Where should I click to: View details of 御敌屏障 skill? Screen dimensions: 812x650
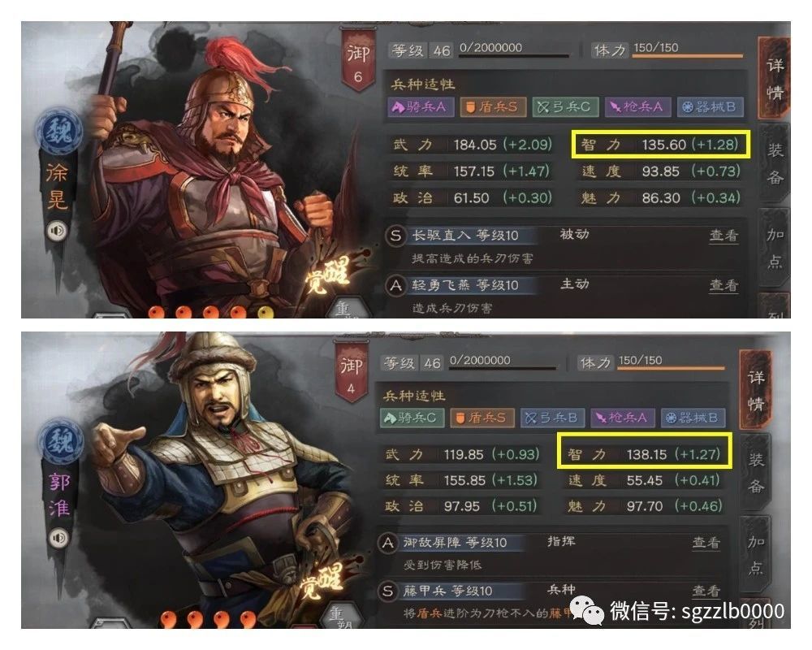point(706,543)
